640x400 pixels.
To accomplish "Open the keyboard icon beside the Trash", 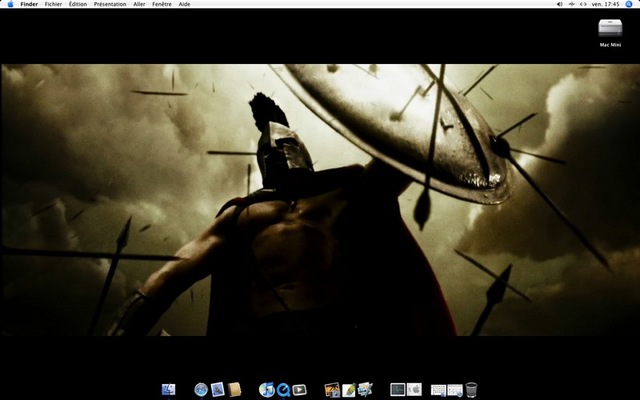I will click(x=455, y=390).
